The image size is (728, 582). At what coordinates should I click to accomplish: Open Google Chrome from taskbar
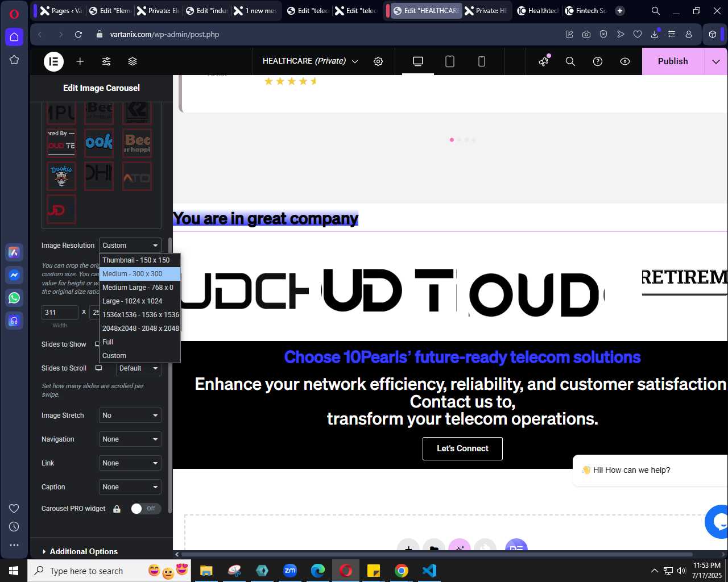[x=402, y=570]
